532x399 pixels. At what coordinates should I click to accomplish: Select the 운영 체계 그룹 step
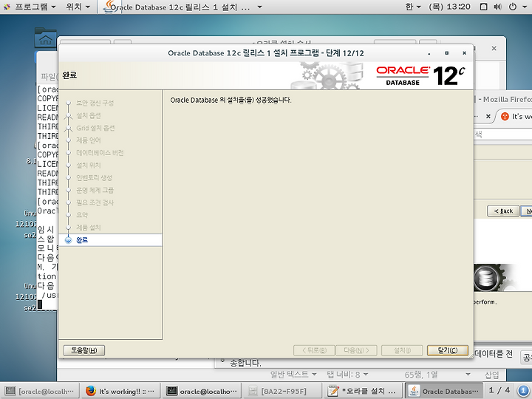coord(95,190)
